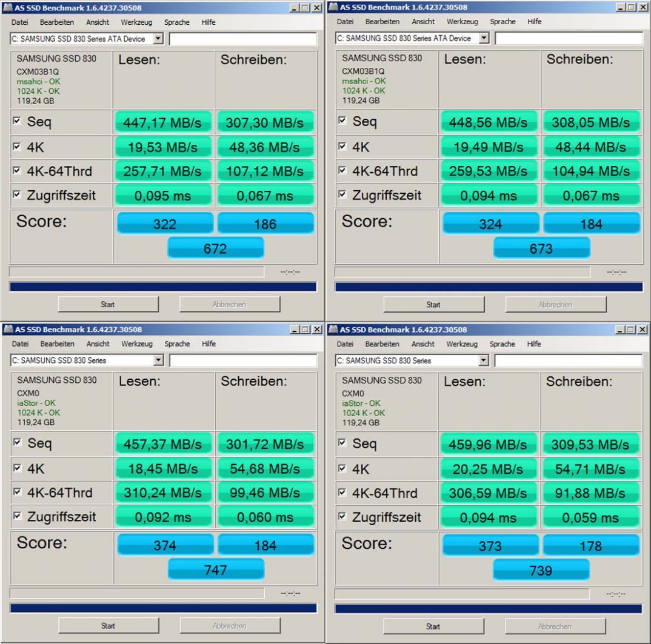Viewport: 651px width, 644px height.
Task: Disable Zugriffszeit test in the 673 score window
Action: pyautogui.click(x=342, y=194)
